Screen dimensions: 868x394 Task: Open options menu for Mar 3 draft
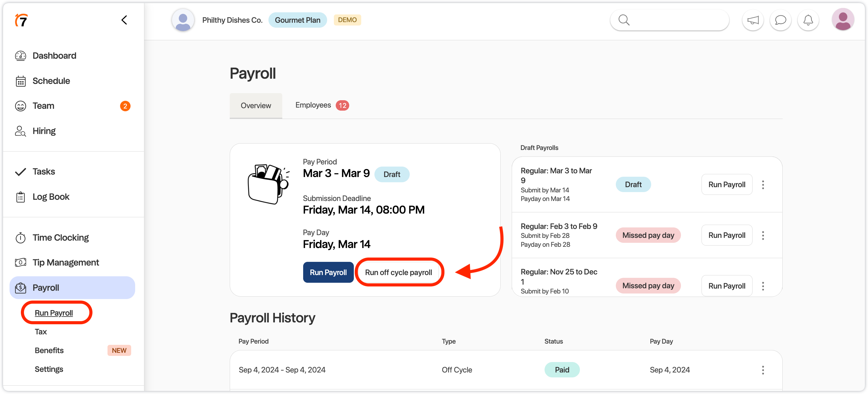763,185
